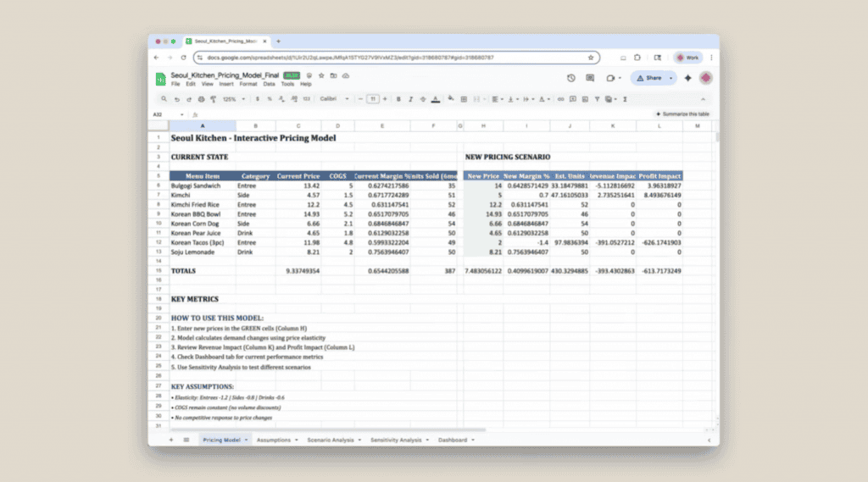Apply the paint format tool
The image size is (868, 482).
tap(212, 99)
